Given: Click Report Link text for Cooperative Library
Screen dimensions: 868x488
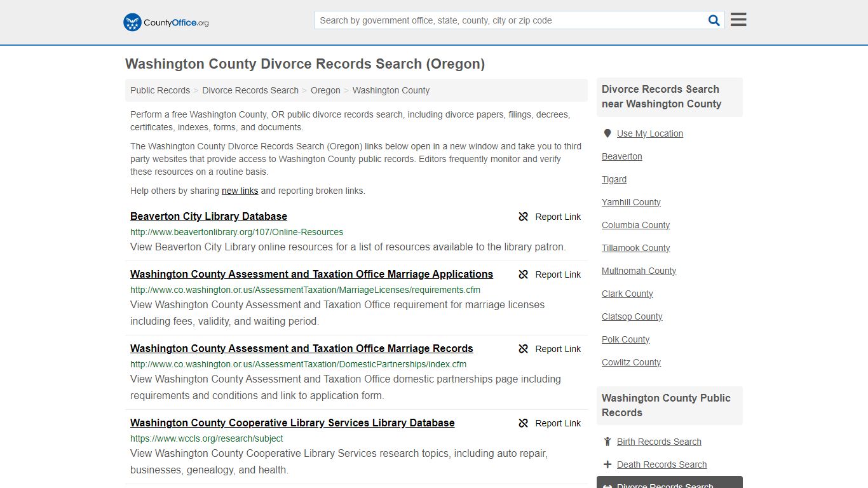Looking at the screenshot, I should (558, 423).
